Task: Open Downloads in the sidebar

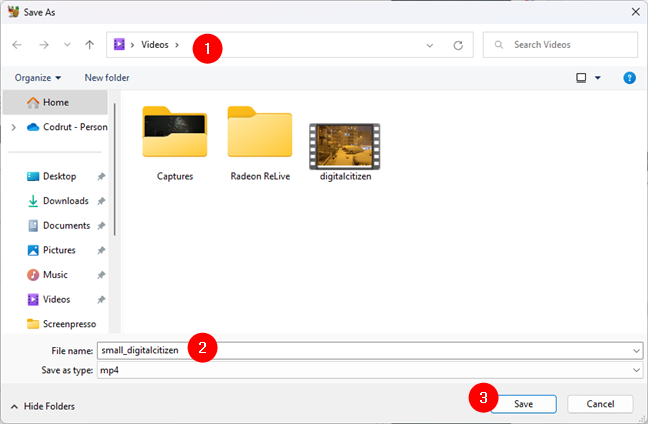Action: [58, 201]
